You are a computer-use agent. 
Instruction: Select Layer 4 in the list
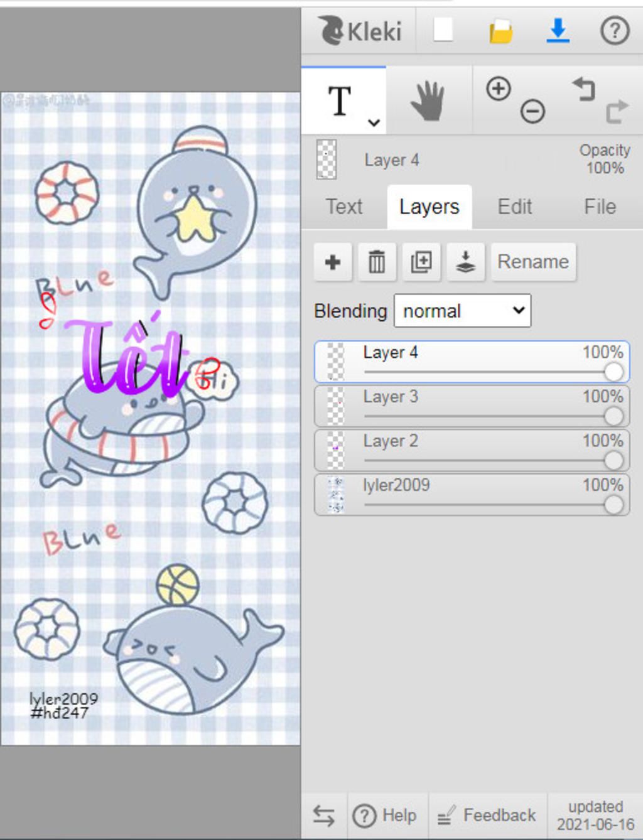coord(472,362)
